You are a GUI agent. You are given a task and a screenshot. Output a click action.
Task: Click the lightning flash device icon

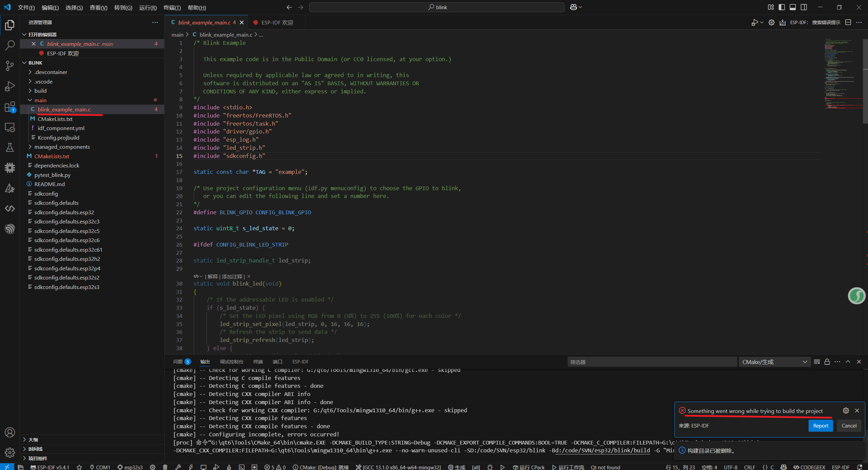(191, 467)
